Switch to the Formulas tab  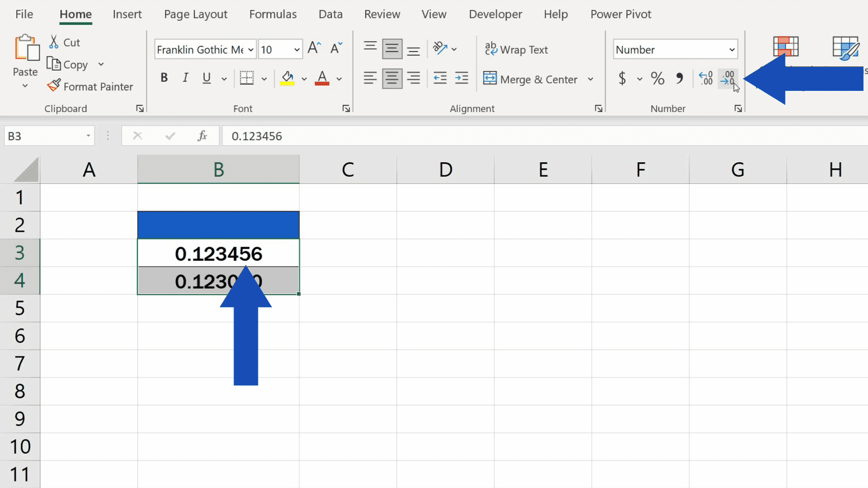coord(273,14)
